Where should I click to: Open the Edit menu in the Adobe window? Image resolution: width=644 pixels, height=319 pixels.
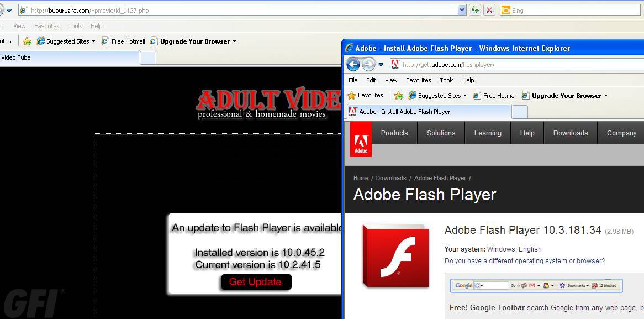pos(371,80)
